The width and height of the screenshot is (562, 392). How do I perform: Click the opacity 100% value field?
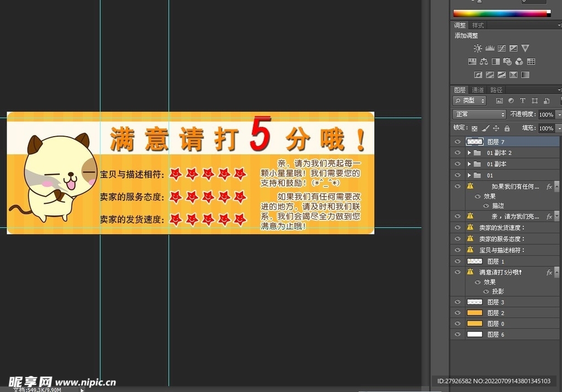546,115
